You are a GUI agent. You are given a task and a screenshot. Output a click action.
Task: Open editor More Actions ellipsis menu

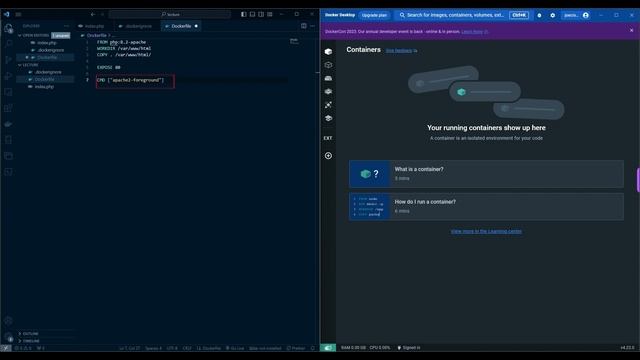pyautogui.click(x=312, y=26)
